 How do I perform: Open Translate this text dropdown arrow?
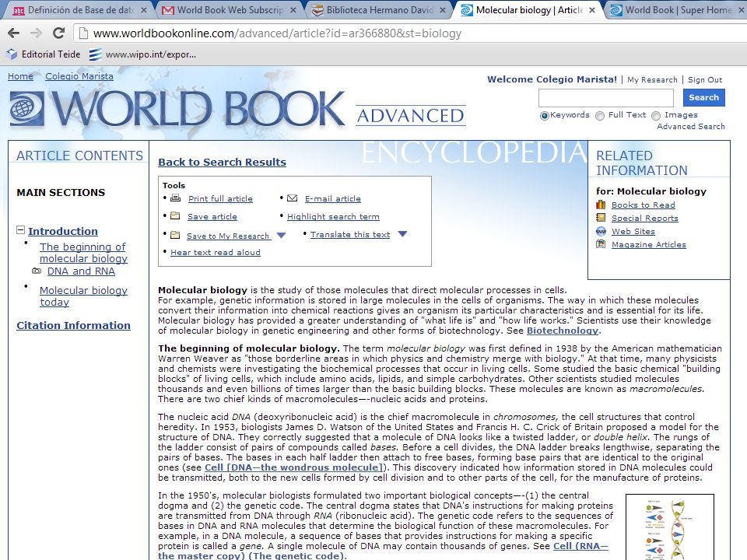[x=402, y=234]
